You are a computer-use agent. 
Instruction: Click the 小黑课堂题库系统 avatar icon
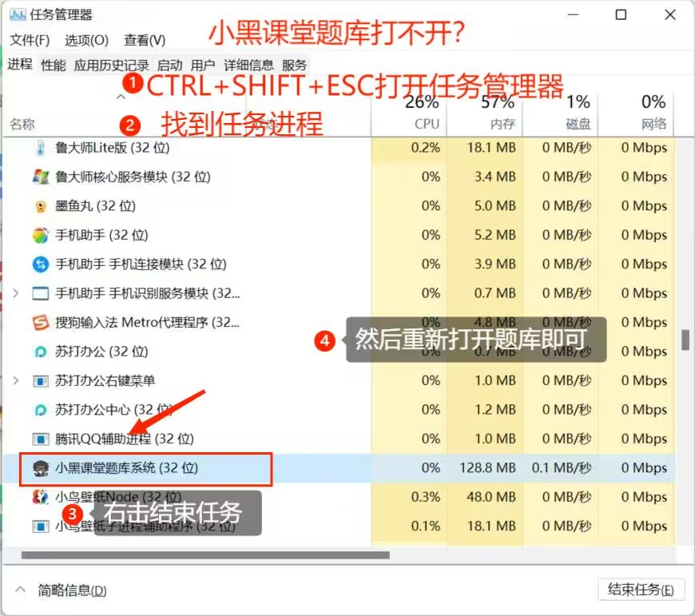(41, 468)
